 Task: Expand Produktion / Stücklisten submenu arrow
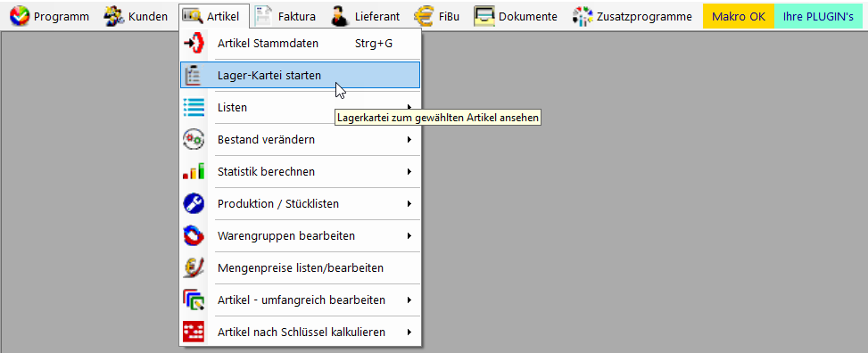click(x=409, y=203)
